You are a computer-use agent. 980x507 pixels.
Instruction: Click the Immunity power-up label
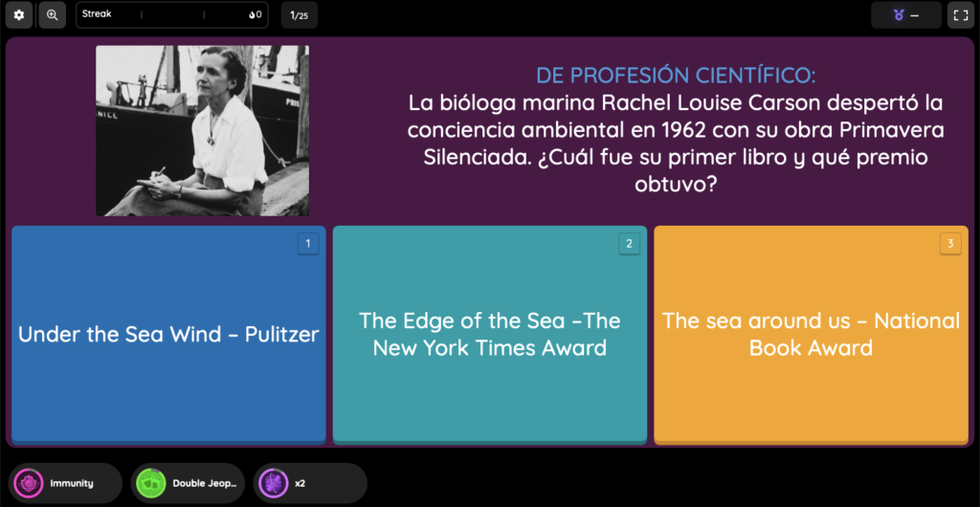72,483
